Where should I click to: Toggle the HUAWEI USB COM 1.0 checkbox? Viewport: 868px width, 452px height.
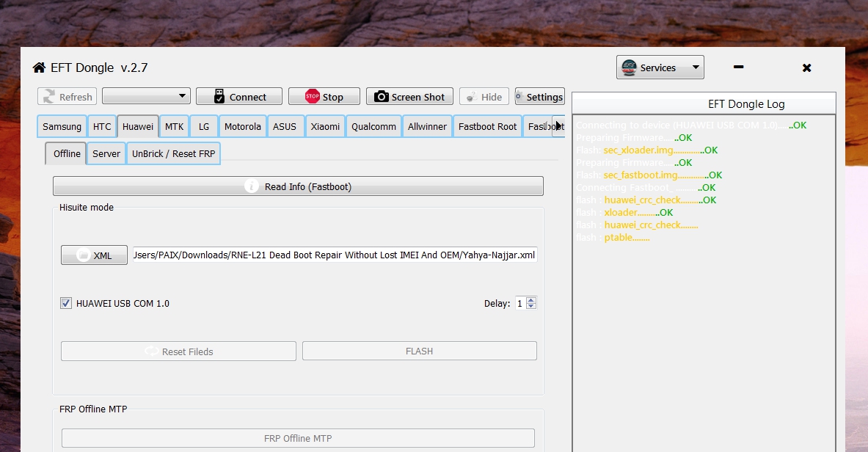click(66, 303)
